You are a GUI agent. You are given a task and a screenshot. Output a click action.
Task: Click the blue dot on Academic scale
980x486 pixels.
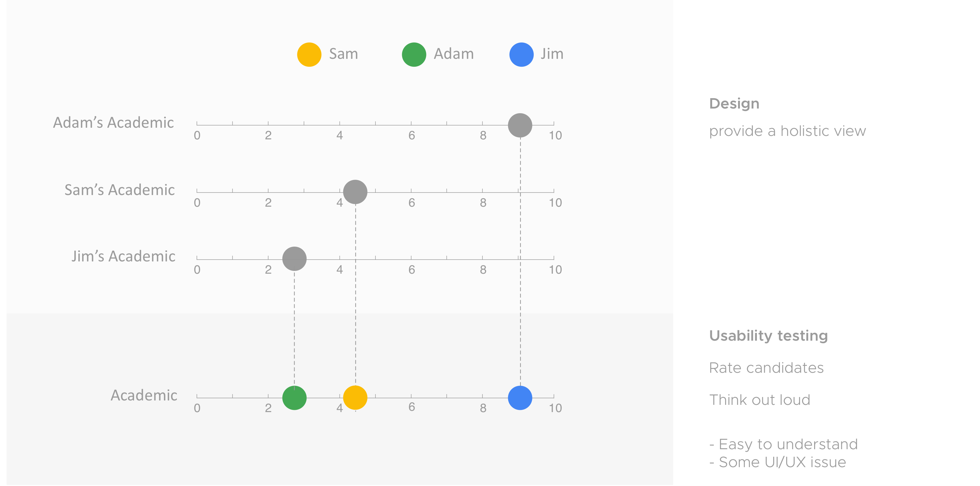click(x=520, y=398)
